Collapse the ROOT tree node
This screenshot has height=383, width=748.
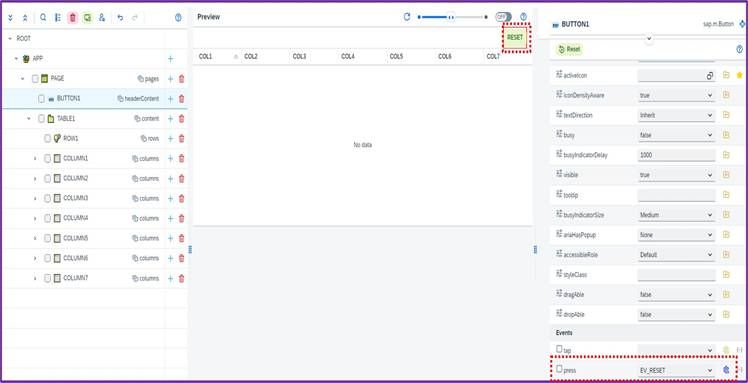coord(10,39)
